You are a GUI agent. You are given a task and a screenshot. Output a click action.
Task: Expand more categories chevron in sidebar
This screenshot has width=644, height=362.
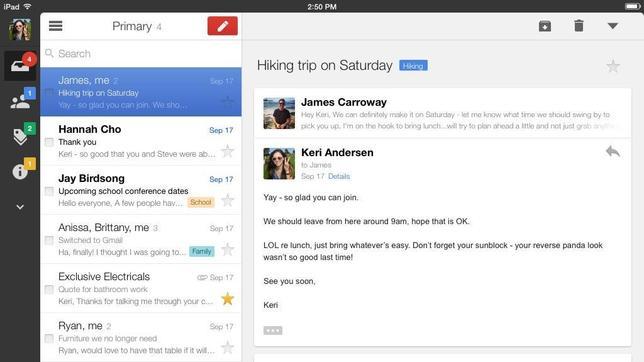click(20, 207)
